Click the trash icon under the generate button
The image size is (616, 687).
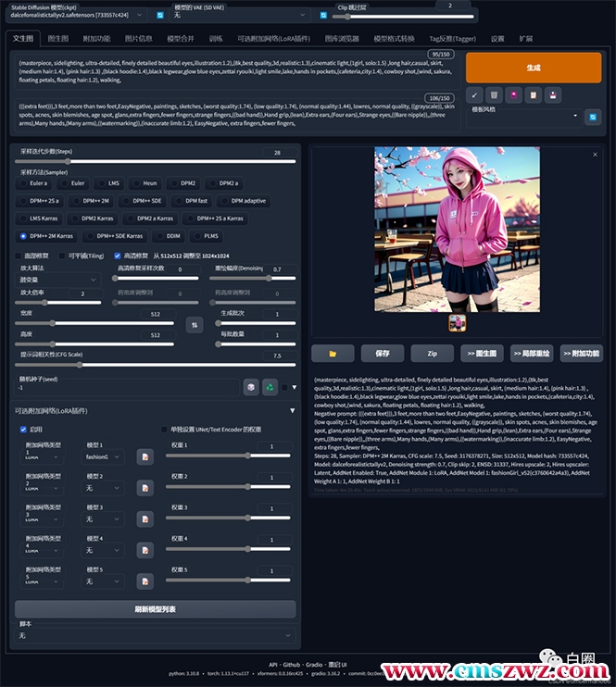pyautogui.click(x=495, y=94)
